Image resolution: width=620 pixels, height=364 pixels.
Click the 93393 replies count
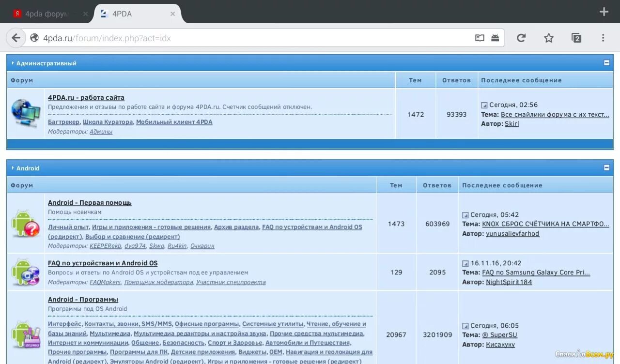pos(456,114)
